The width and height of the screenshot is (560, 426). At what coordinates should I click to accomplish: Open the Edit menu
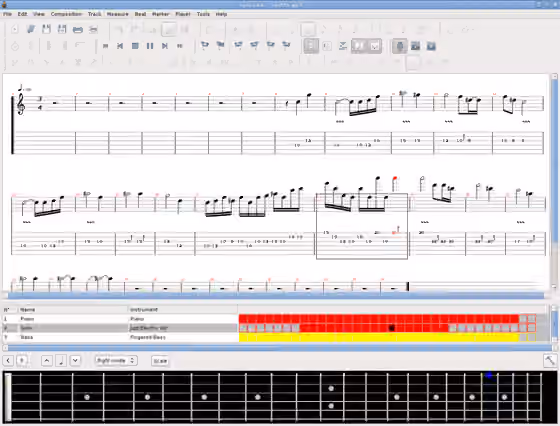click(x=22, y=14)
